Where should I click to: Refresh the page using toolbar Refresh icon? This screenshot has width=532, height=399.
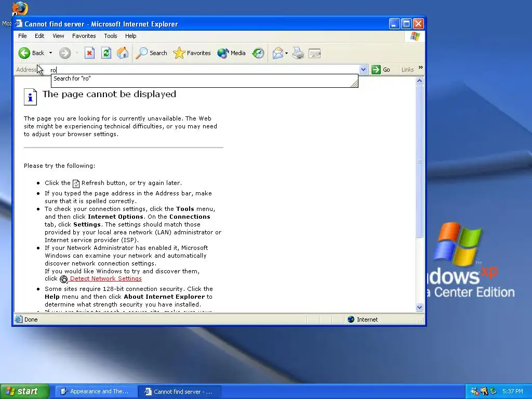click(x=106, y=53)
